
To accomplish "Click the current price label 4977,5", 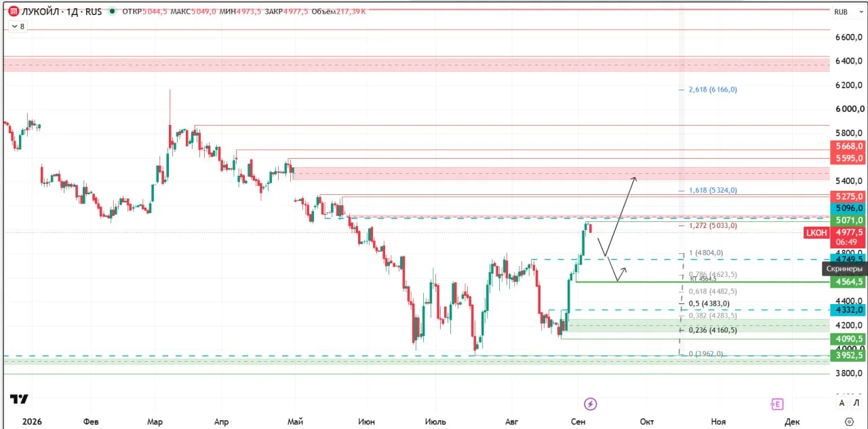I will click(849, 231).
